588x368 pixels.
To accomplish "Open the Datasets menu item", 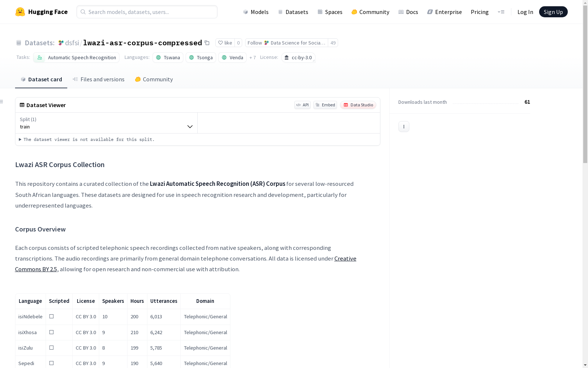I will pos(293,12).
